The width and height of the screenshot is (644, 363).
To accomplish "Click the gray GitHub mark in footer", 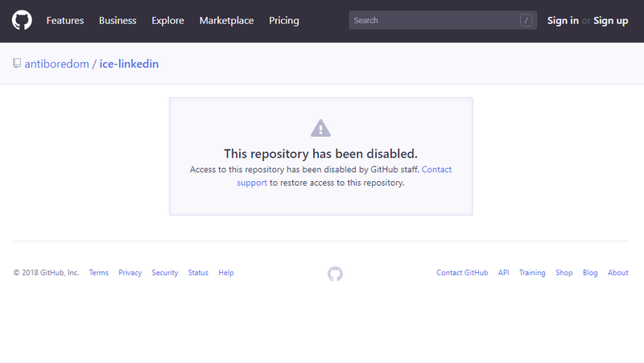I will [x=335, y=274].
